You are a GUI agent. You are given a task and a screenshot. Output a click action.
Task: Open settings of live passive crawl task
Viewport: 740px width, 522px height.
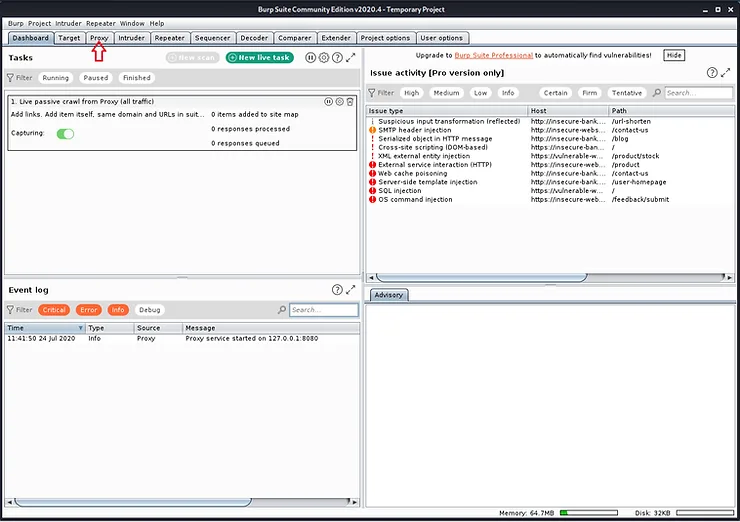(339, 101)
